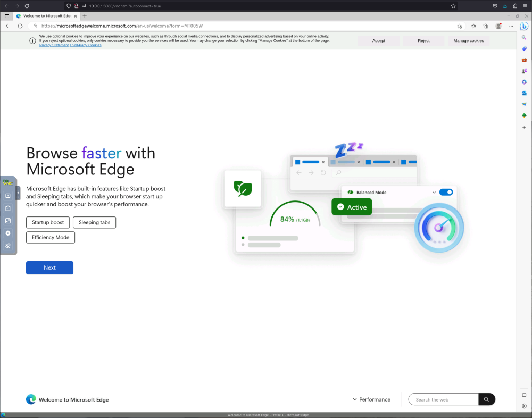
Task: Click Save to Pocket icon in Firefox
Action: 495,6
